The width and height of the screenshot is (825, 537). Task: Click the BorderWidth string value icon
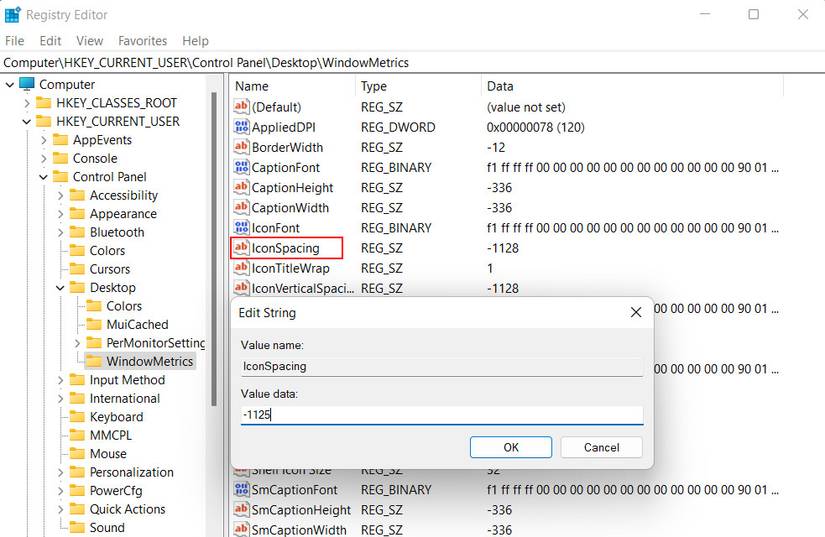pyautogui.click(x=242, y=147)
